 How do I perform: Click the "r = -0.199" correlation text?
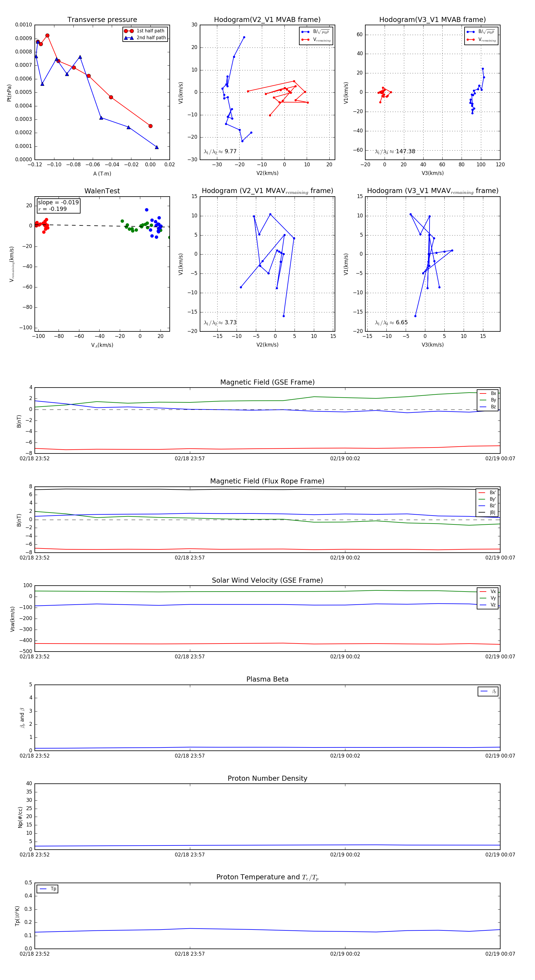[53, 209]
